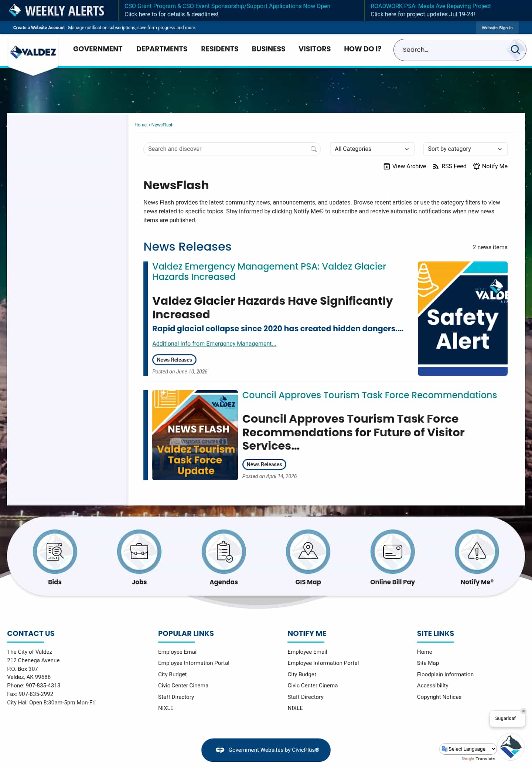This screenshot has height=768, width=532.
Task: Open Valdez Glacier Hazards Increased article title
Action: [x=269, y=271]
